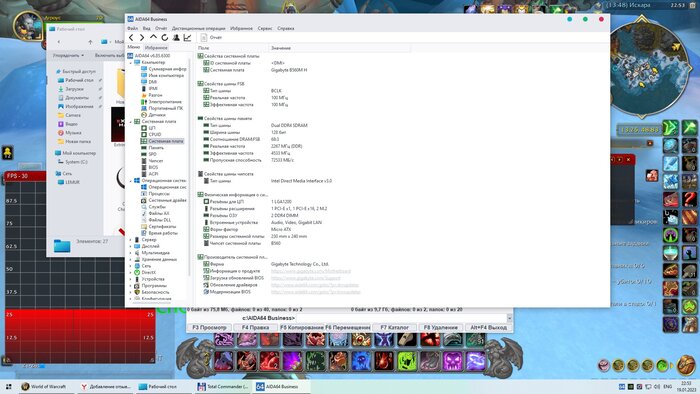
Task: Select Суммарная информация in the tree
Action: click(x=164, y=69)
